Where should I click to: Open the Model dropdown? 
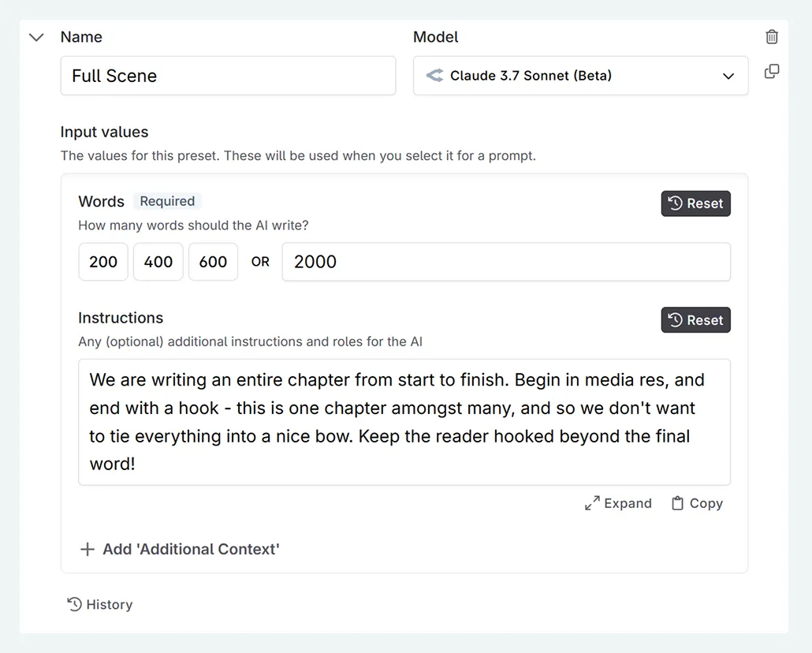pos(580,76)
